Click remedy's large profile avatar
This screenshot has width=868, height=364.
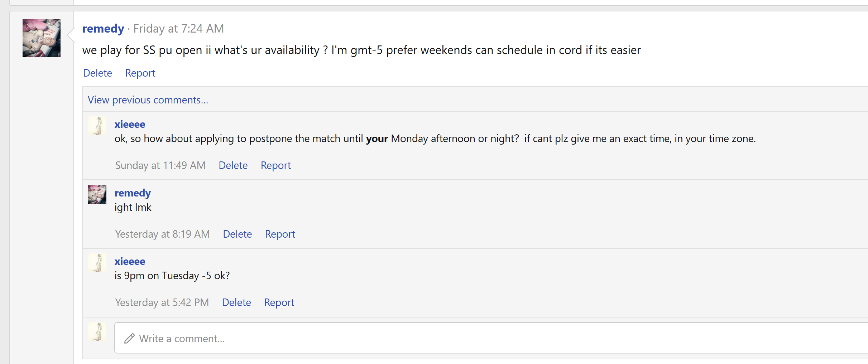[x=42, y=38]
